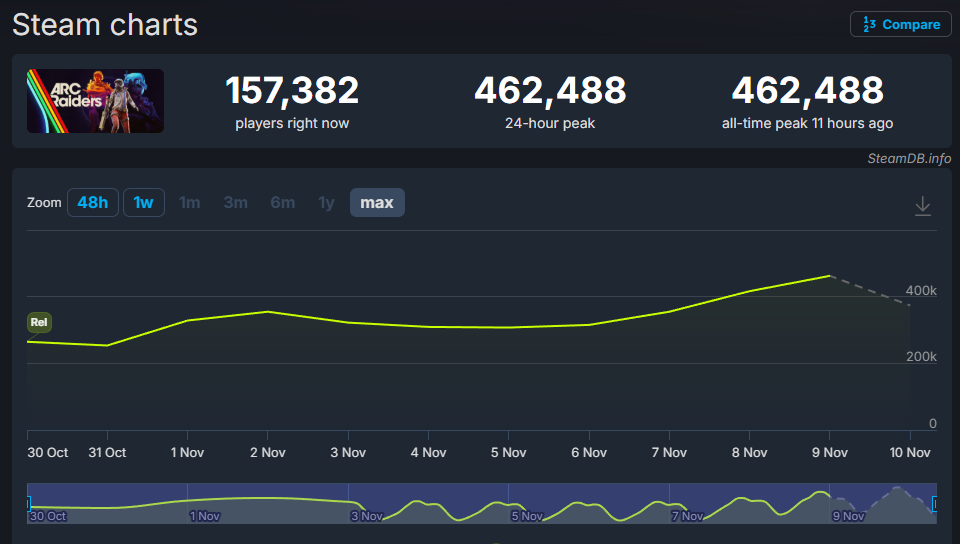Image resolution: width=960 pixels, height=544 pixels.
Task: Click the 10 Nov axis label
Action: click(x=910, y=453)
